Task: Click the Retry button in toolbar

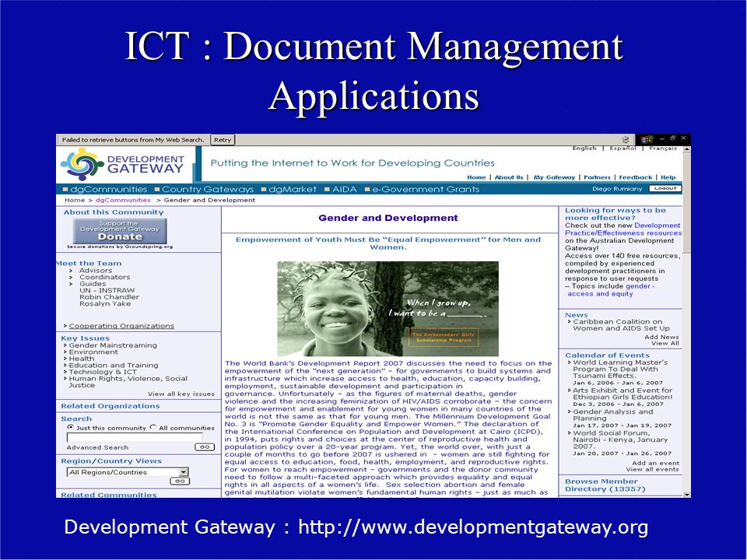Action: pyautogui.click(x=223, y=140)
